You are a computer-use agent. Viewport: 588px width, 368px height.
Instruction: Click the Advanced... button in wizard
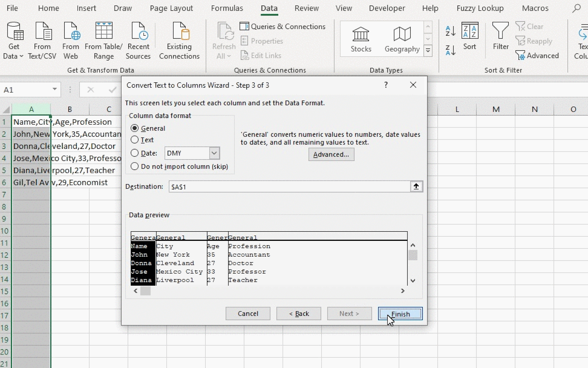click(331, 155)
